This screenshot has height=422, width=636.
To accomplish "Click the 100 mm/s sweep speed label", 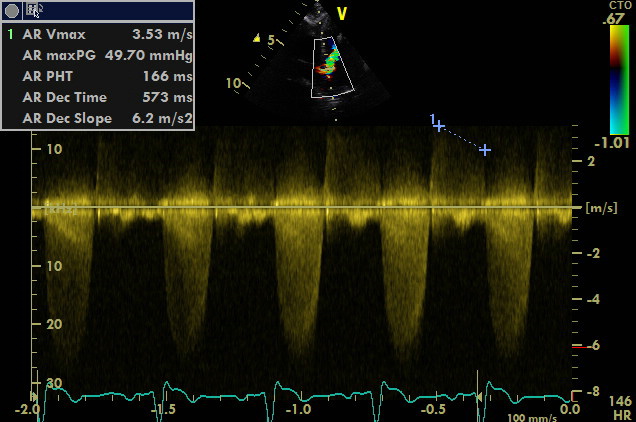I will pos(529,417).
